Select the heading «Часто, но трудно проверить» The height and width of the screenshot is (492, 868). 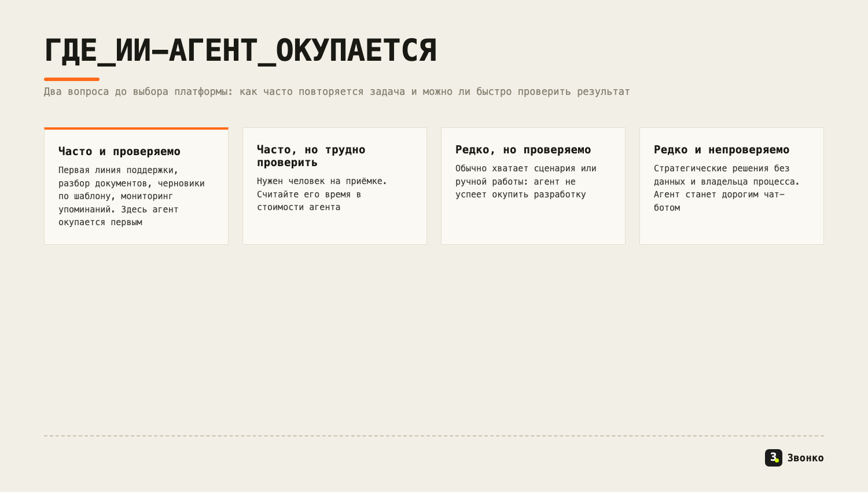click(311, 156)
